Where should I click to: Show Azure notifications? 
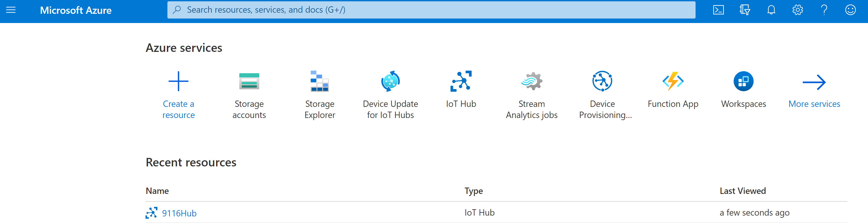771,10
